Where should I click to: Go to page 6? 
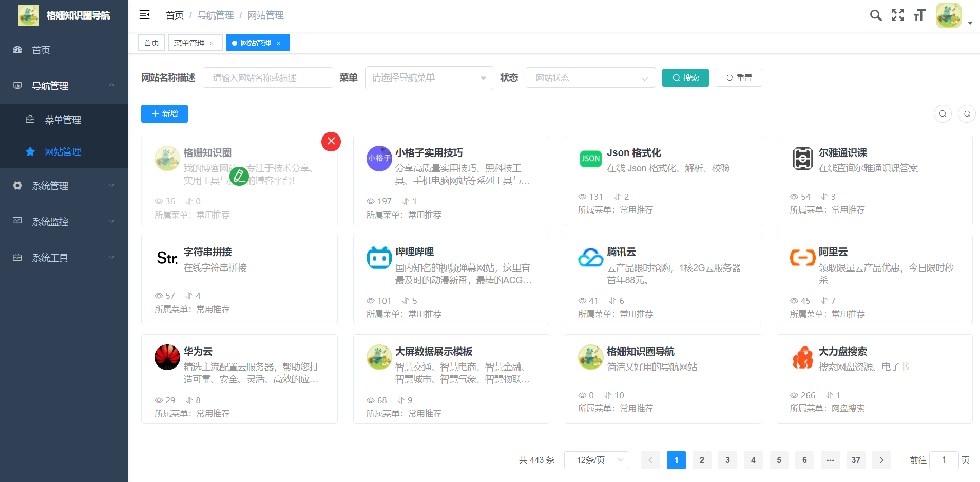point(804,460)
